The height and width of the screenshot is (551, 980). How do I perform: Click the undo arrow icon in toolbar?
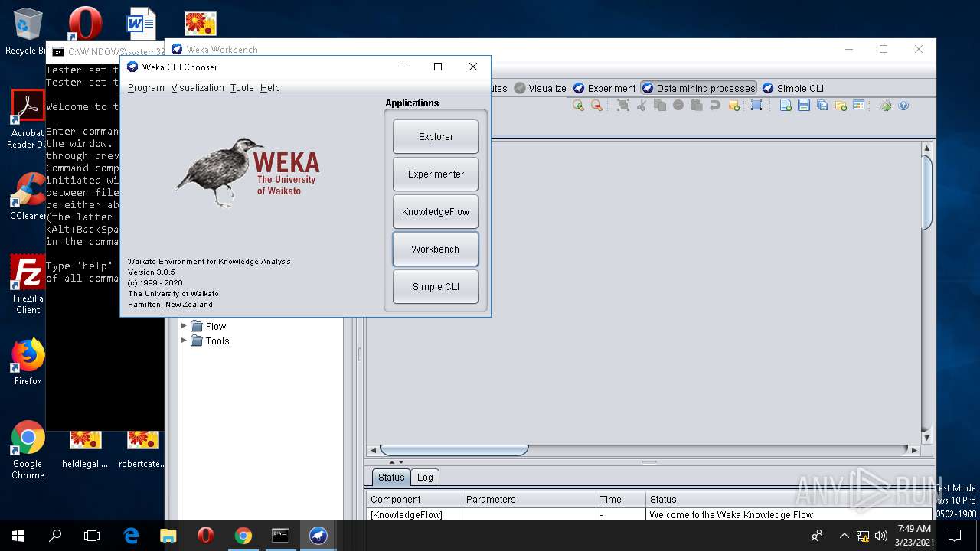(x=714, y=106)
